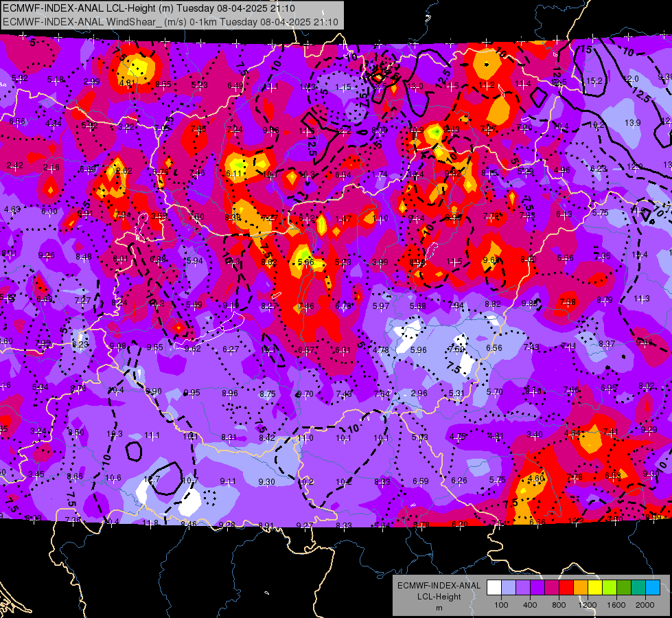Click the grid value '13.0'

415,87
